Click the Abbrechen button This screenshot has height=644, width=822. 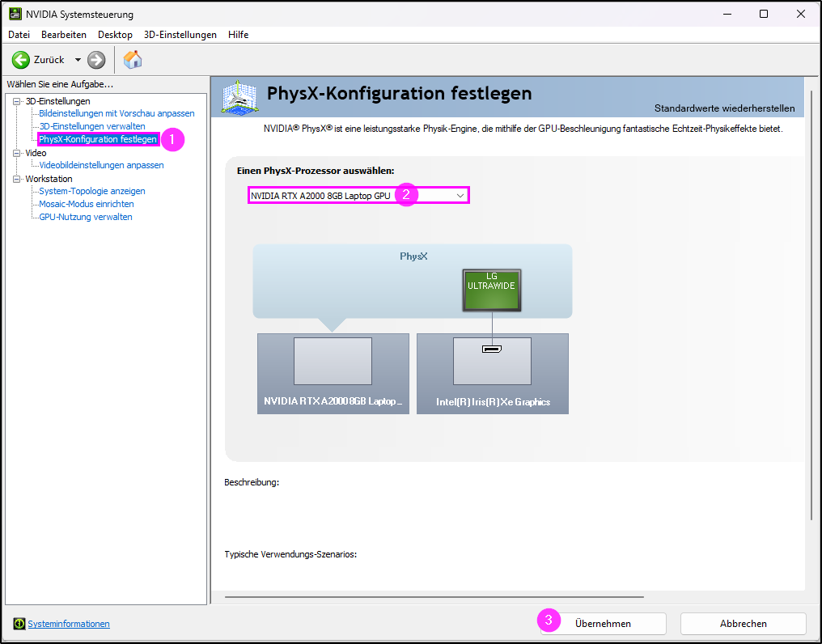744,624
